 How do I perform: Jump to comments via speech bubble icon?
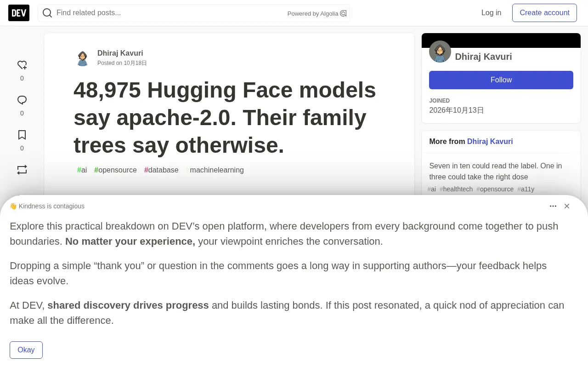(x=22, y=100)
